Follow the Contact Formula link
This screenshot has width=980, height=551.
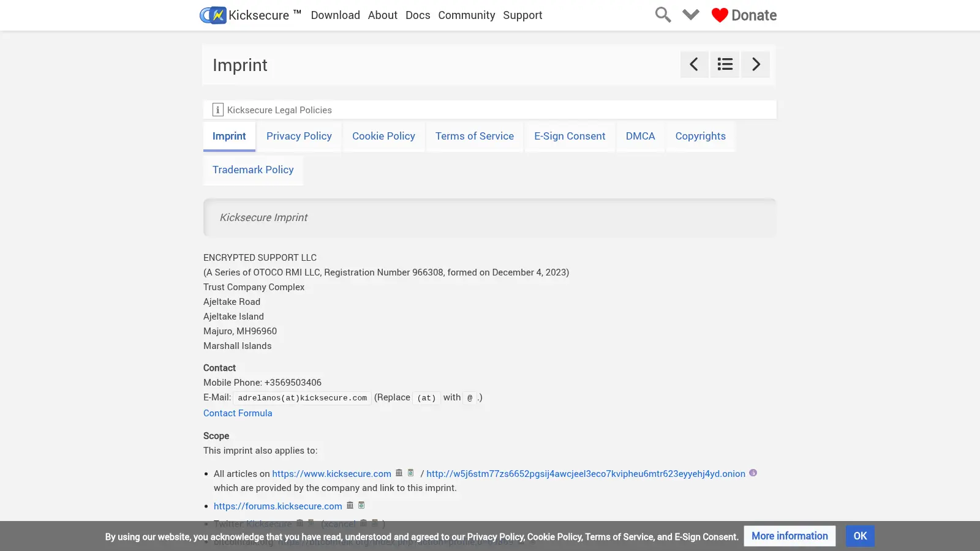click(238, 413)
